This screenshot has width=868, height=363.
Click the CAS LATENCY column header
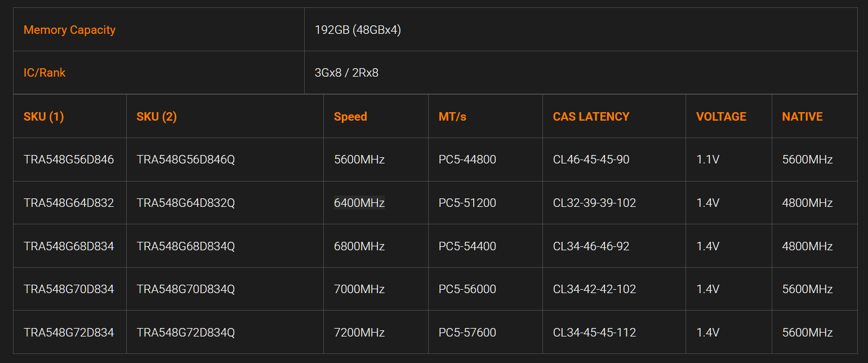(591, 117)
